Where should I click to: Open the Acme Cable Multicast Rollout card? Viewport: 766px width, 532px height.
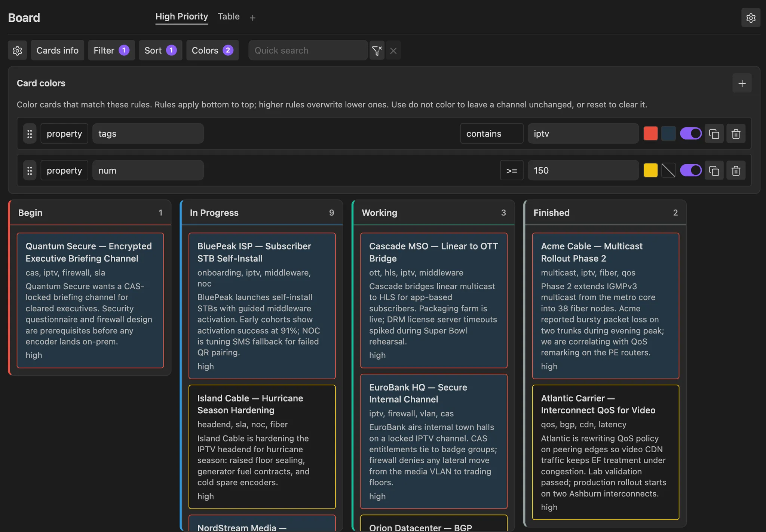click(x=606, y=306)
